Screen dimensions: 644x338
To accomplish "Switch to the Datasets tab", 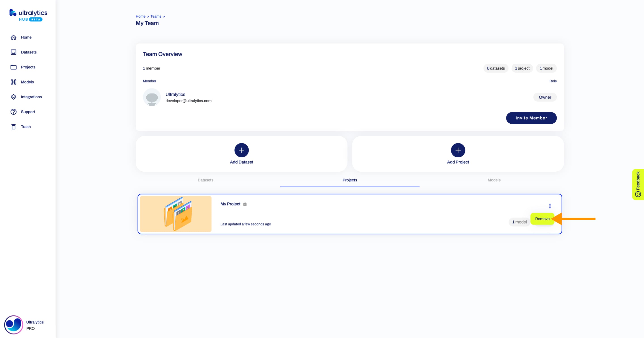I will tap(206, 180).
